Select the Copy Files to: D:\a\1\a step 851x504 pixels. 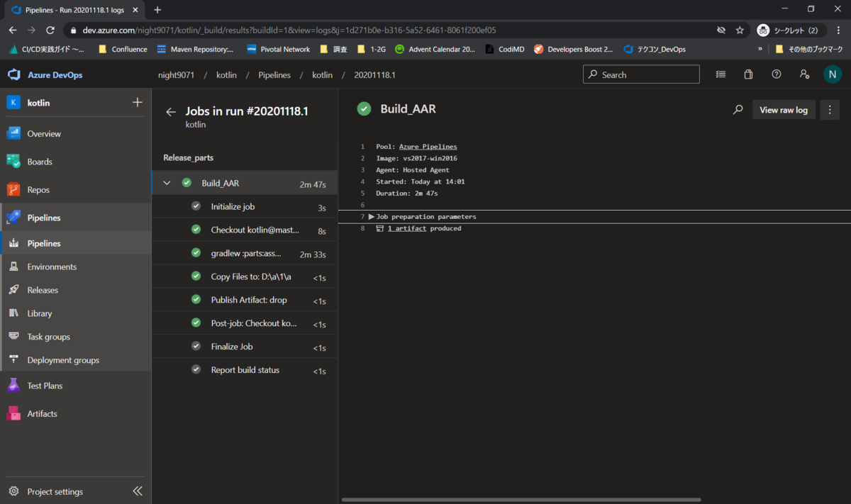pos(245,276)
